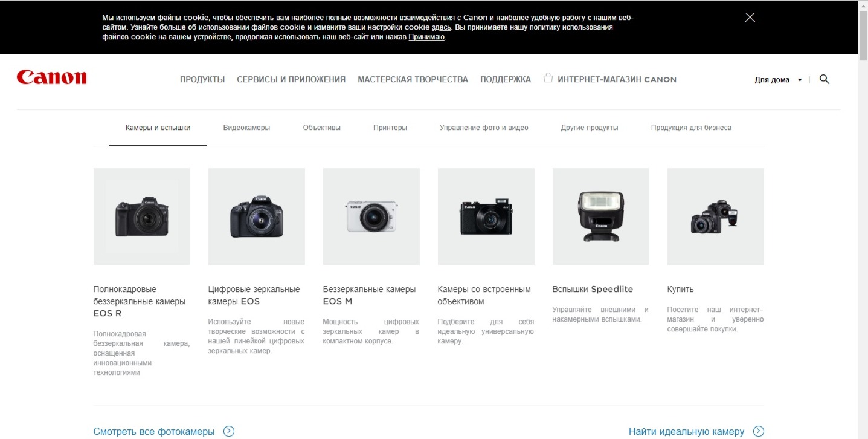Open СЕРВИСЫ И ПРИЛОЖЕНИЯ menu
The image size is (868, 439).
[x=291, y=79]
